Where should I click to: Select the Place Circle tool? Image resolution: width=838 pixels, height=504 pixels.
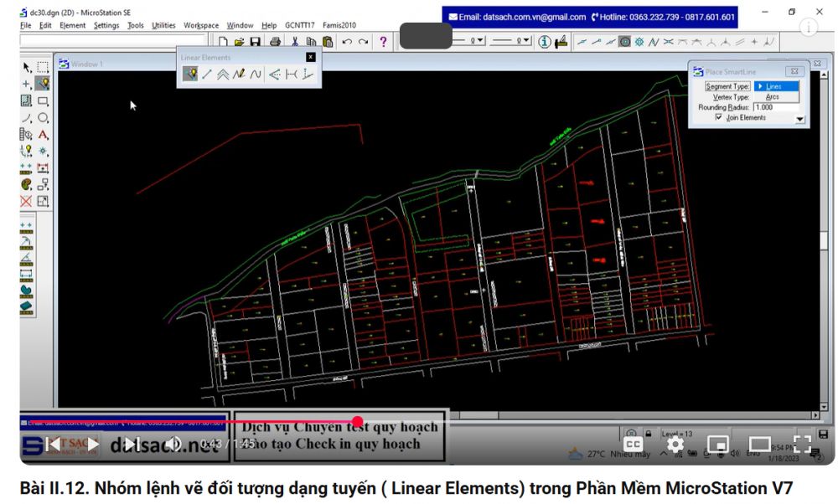43,118
